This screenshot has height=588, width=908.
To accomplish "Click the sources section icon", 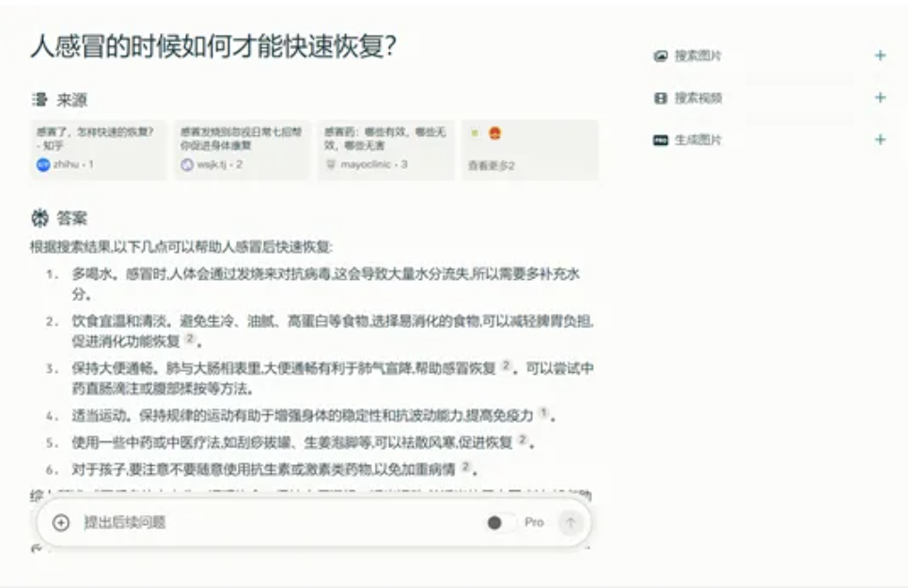I will point(39,100).
